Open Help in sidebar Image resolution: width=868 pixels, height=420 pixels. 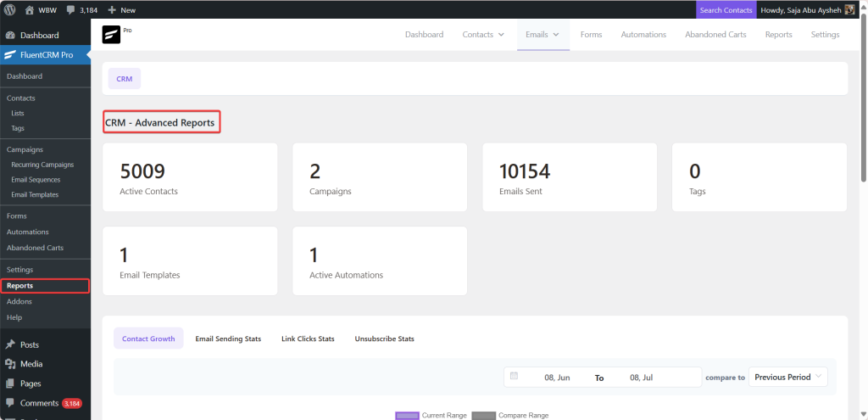[x=14, y=317]
